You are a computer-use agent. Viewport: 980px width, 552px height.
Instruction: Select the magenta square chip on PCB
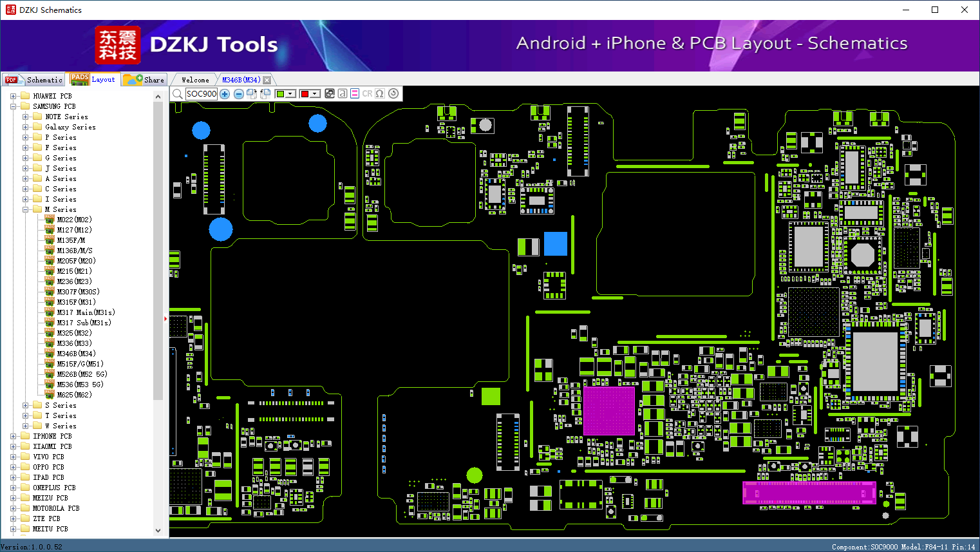pyautogui.click(x=608, y=411)
